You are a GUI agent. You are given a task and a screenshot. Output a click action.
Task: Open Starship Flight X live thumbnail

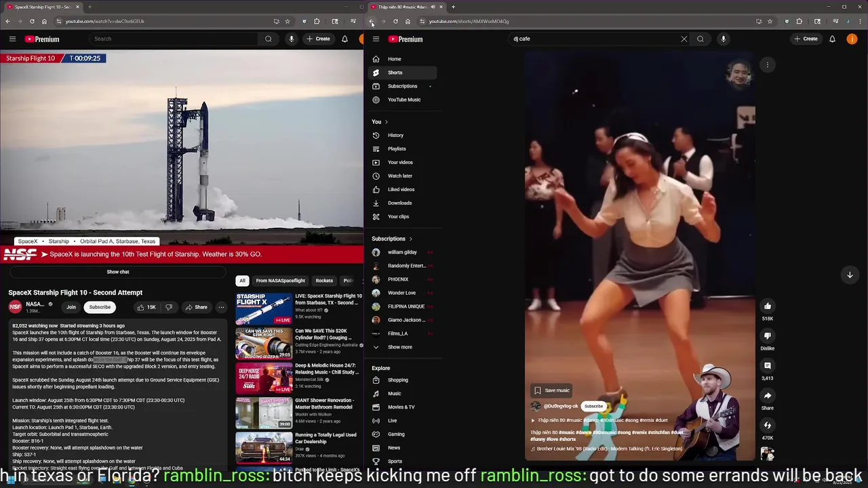tap(264, 308)
